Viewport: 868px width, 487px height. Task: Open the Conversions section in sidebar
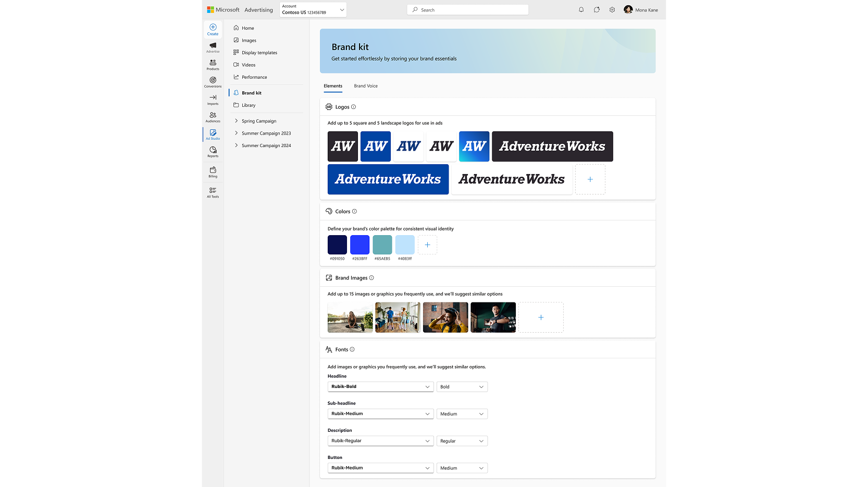pos(213,82)
